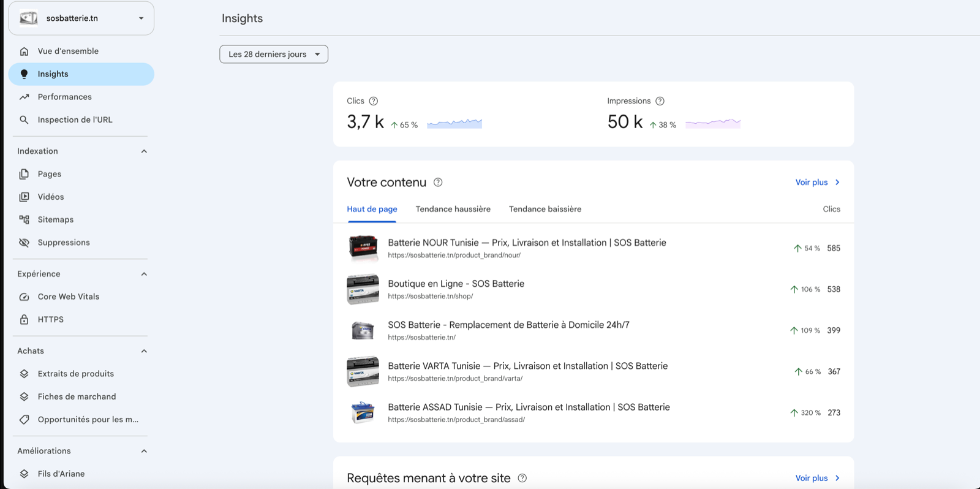Click the Performances trend icon

tap(24, 97)
